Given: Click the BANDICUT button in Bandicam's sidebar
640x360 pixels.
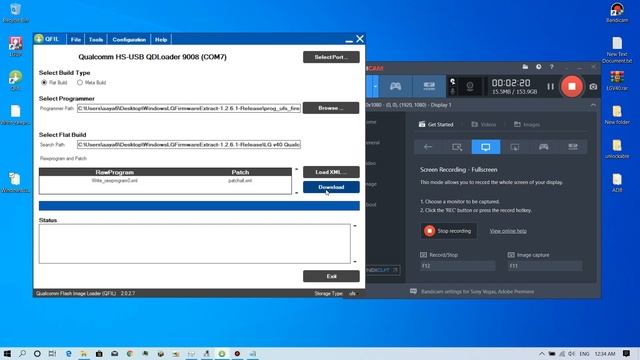Looking at the screenshot, I should (382, 270).
